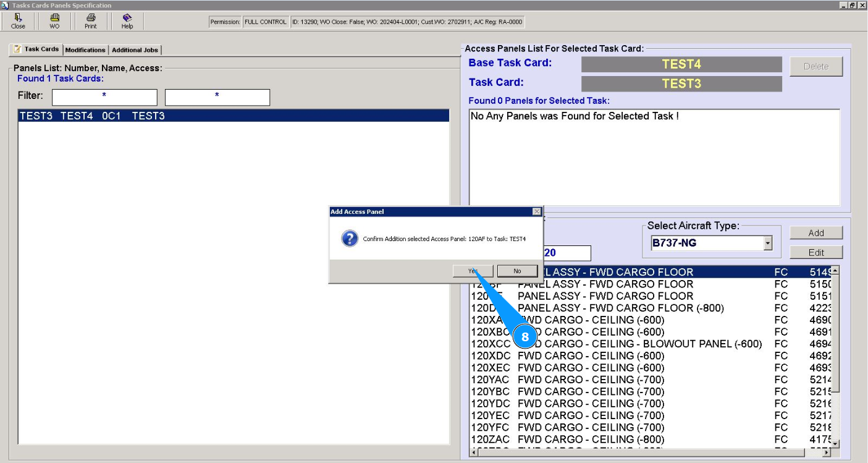Open the Select Aircraft Type dropdown
The image size is (868, 463).
pos(768,243)
